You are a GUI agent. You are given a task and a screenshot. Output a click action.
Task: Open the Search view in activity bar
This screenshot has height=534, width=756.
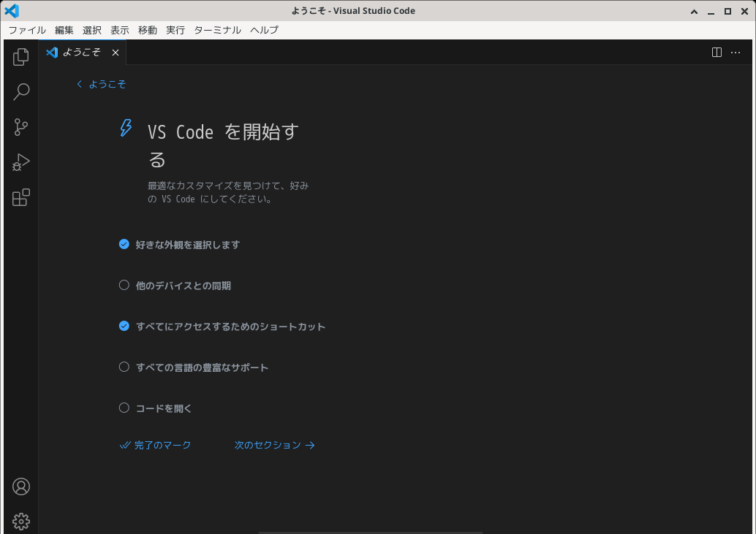(x=20, y=92)
